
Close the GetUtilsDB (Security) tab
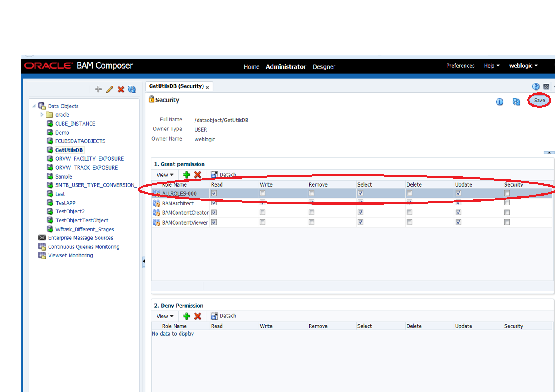[x=207, y=87]
